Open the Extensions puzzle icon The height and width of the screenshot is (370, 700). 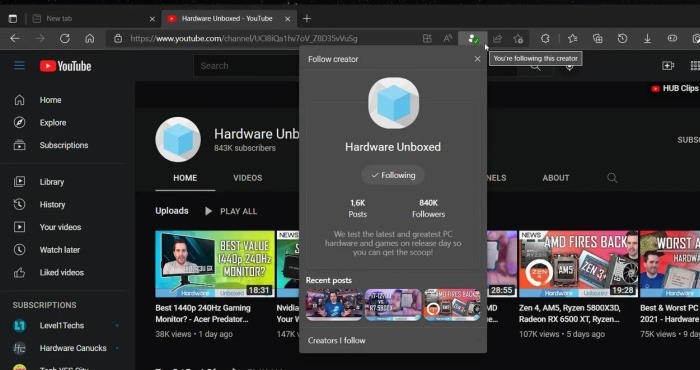click(x=545, y=39)
